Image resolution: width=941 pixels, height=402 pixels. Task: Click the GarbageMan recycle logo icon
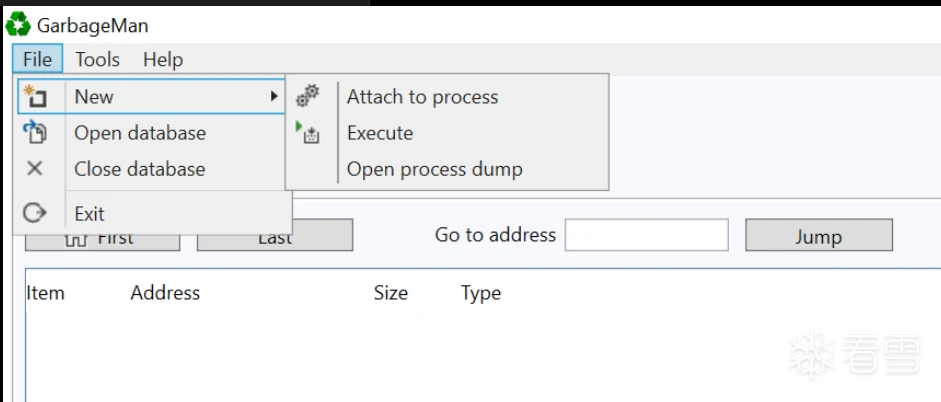(17, 25)
